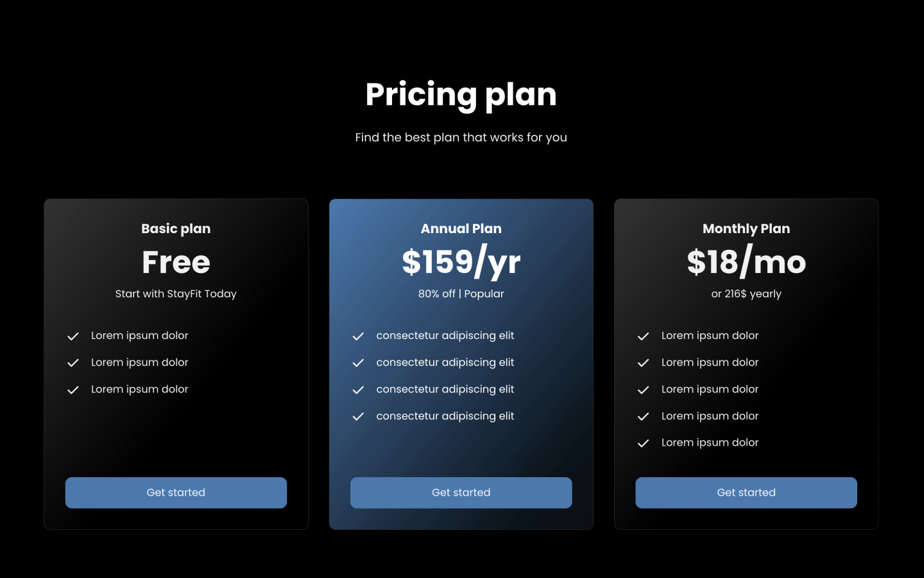The width and height of the screenshot is (924, 578).
Task: Select the first checkmark in the Monthly Plan list
Action: [x=643, y=336]
